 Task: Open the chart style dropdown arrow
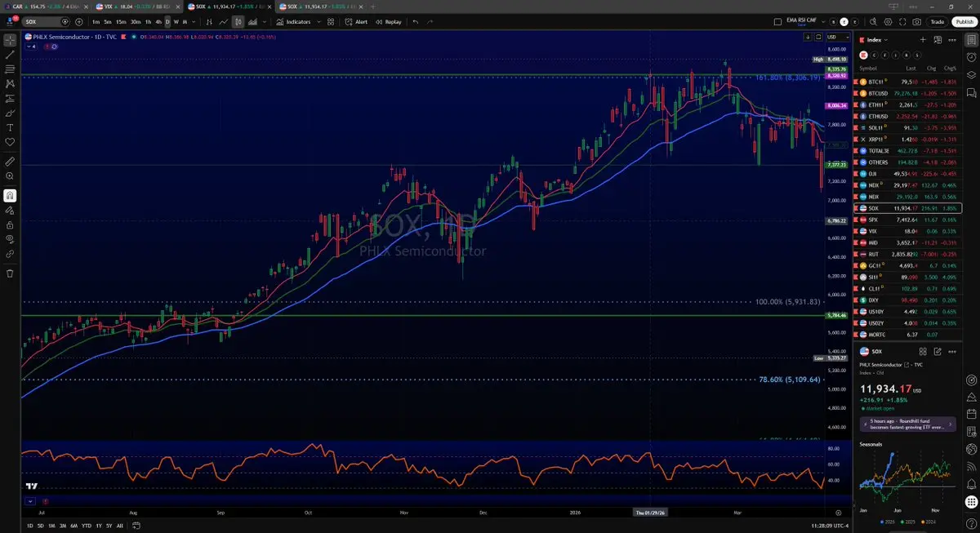coord(265,21)
